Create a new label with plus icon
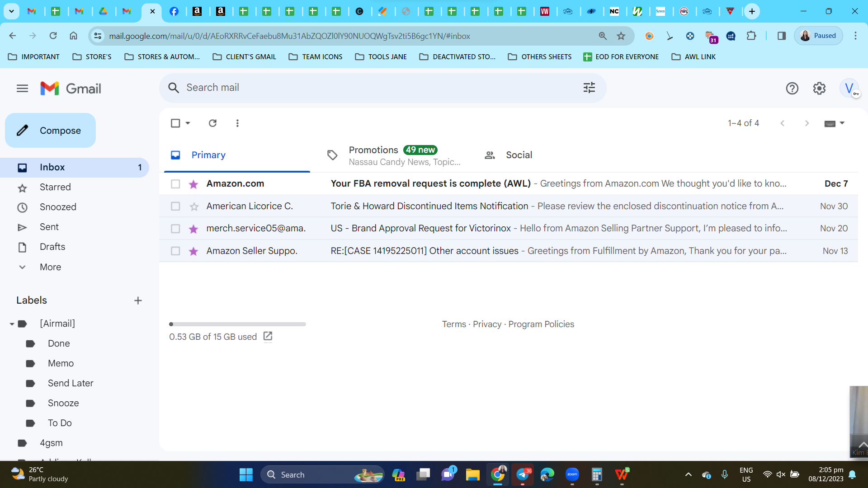The image size is (868, 488). click(x=138, y=300)
